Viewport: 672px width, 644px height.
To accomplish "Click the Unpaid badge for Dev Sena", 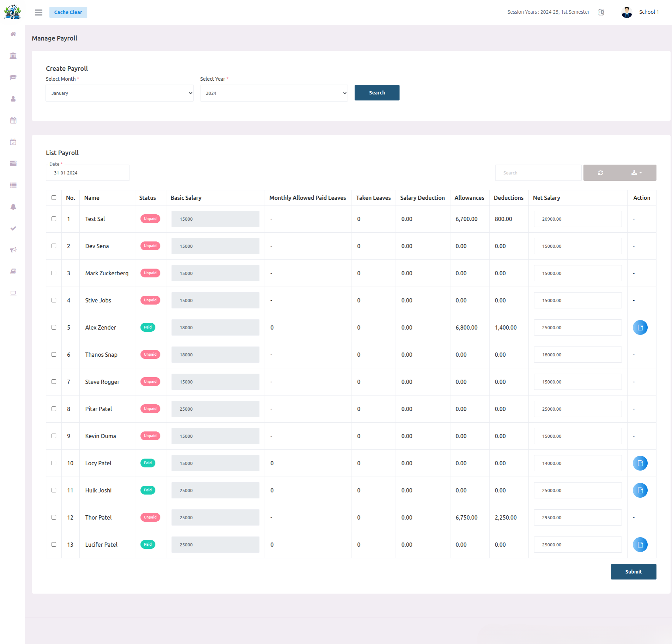I will [150, 246].
